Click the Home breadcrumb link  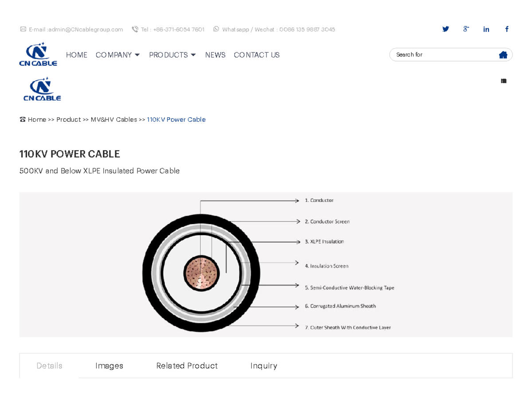tap(37, 120)
